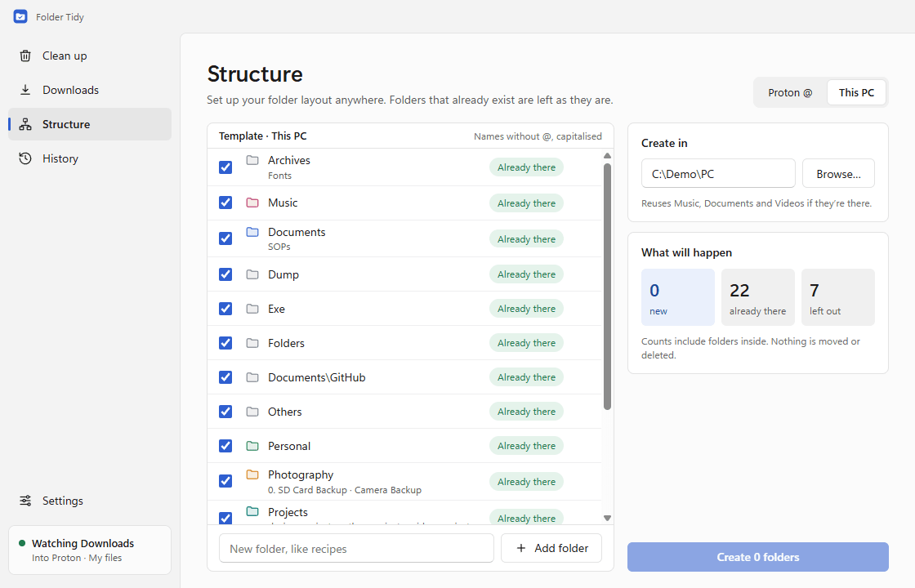Click the green Personal folder icon
The image size is (915, 588).
pyautogui.click(x=252, y=446)
